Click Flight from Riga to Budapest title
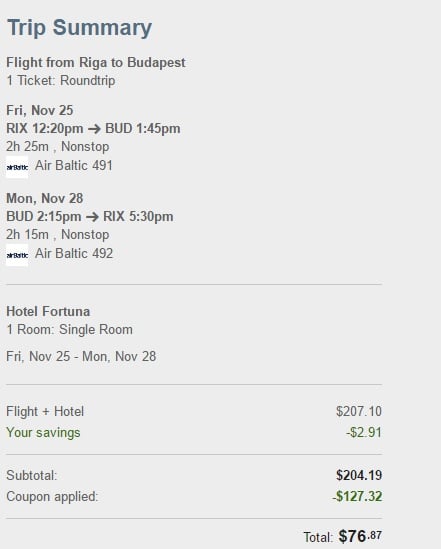The width and height of the screenshot is (441, 549). (96, 63)
